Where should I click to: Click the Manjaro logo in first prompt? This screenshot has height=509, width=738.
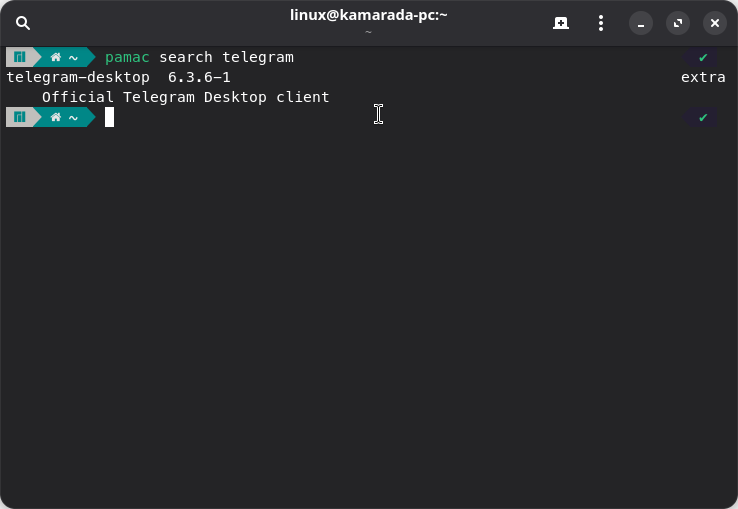pyautogui.click(x=19, y=57)
